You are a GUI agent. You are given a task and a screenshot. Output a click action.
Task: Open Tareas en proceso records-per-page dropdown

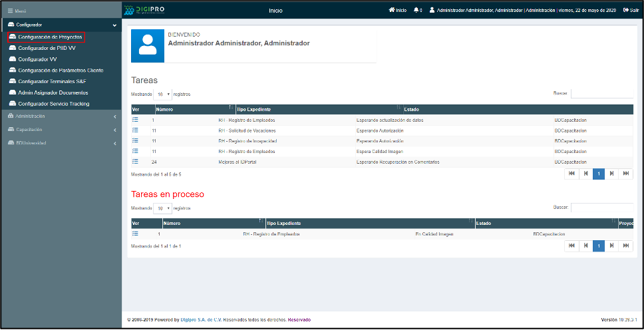click(162, 208)
